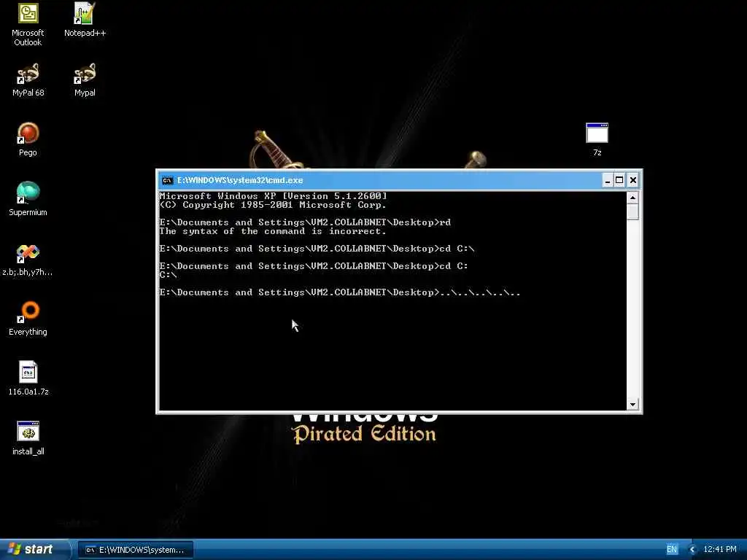747x560 pixels.
Task: Open cmd.exe window system menu icon
Action: point(167,181)
